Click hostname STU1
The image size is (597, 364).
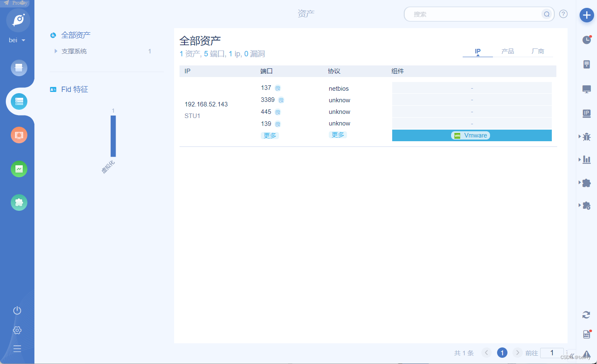(x=192, y=116)
